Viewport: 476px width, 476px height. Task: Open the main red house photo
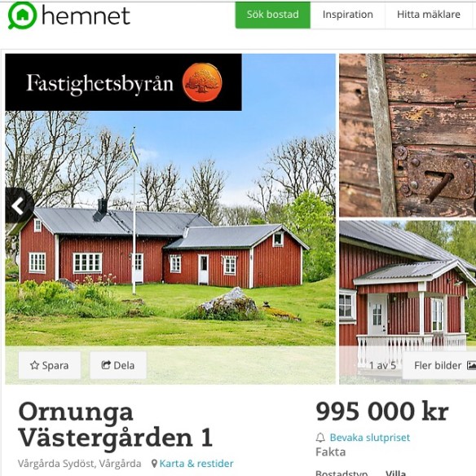click(170, 227)
